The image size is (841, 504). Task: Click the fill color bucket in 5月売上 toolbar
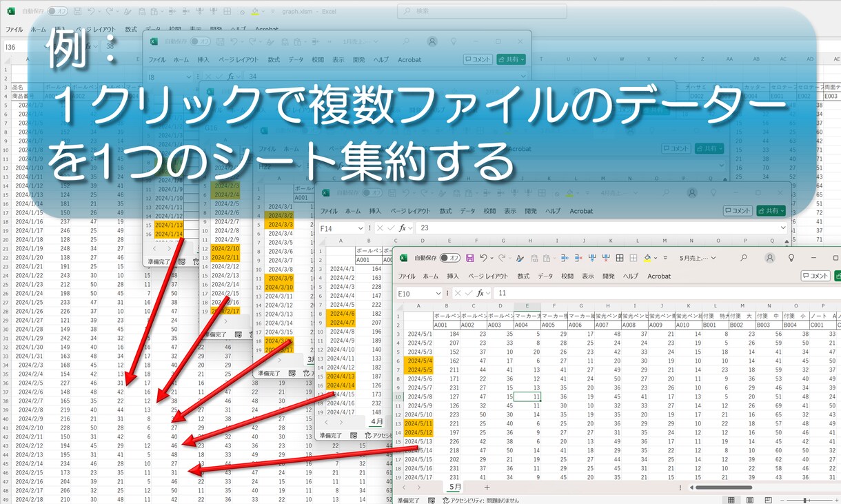[647, 258]
